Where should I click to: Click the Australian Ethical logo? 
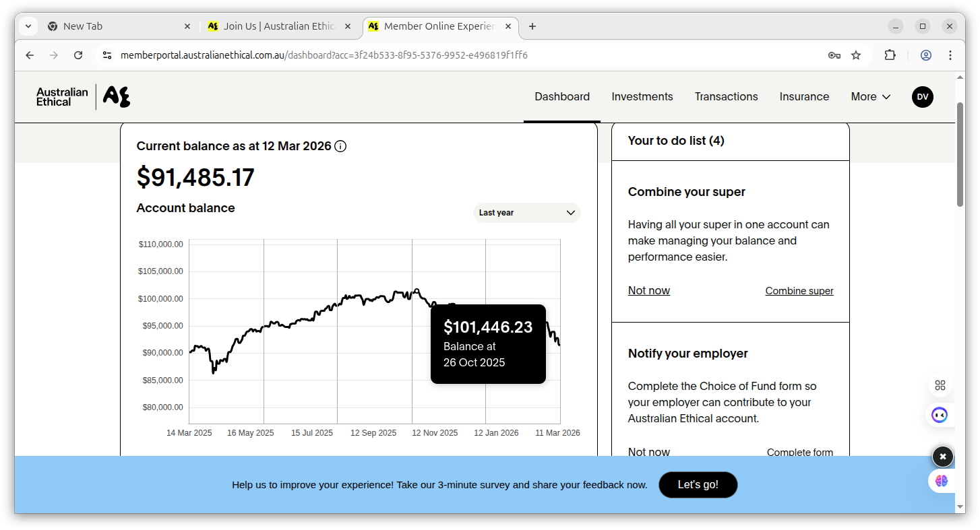(83, 97)
